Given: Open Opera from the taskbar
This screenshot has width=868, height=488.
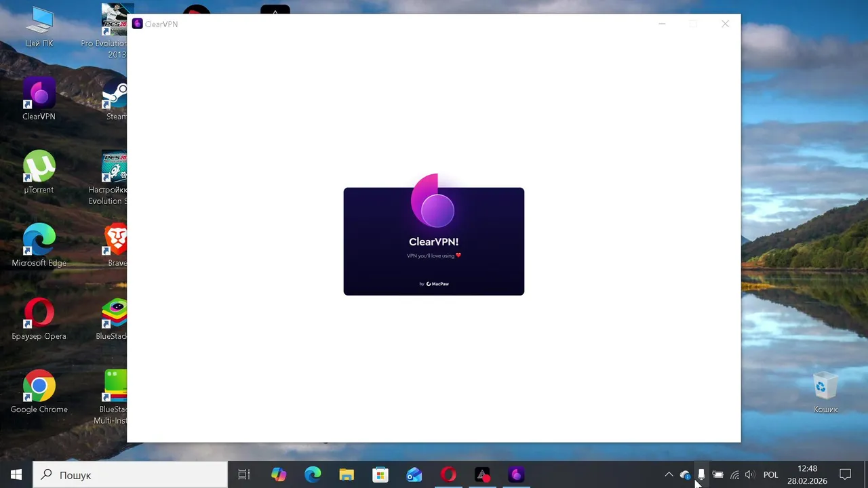Looking at the screenshot, I should click(448, 474).
